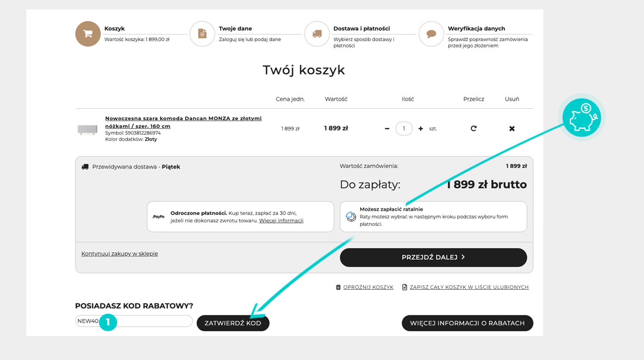This screenshot has height=360, width=644.
Task: Click the shopping cart step icon
Action: click(x=88, y=34)
